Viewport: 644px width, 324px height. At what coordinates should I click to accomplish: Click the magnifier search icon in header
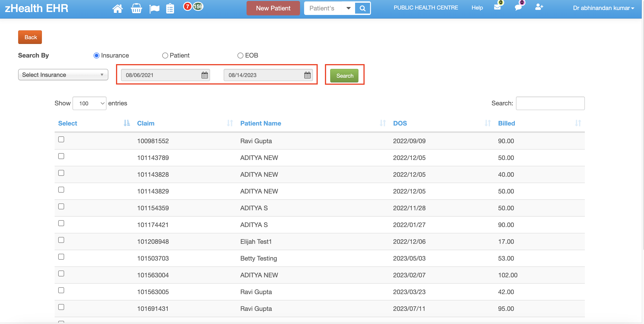[363, 8]
